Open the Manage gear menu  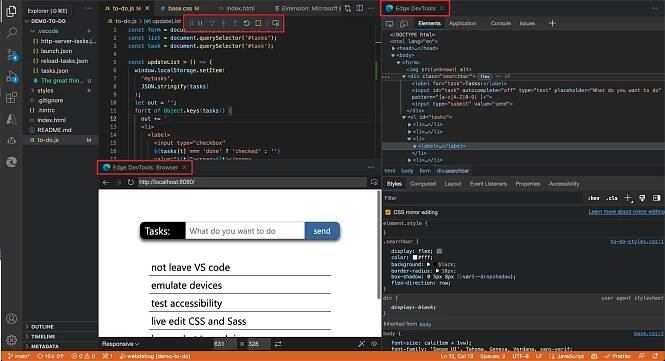click(x=11, y=340)
